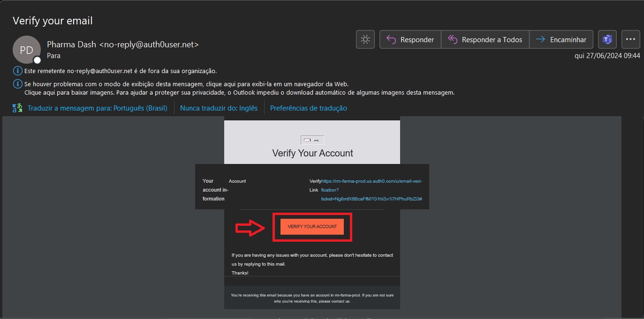This screenshot has width=644, height=319.
Task: Click blocked image placeholder above Verify Your Account
Action: (312, 140)
